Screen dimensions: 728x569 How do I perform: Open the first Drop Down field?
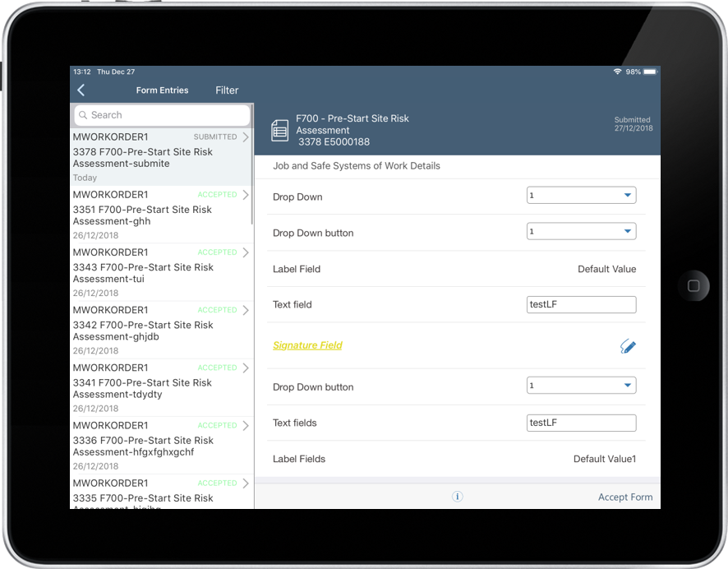tap(581, 196)
